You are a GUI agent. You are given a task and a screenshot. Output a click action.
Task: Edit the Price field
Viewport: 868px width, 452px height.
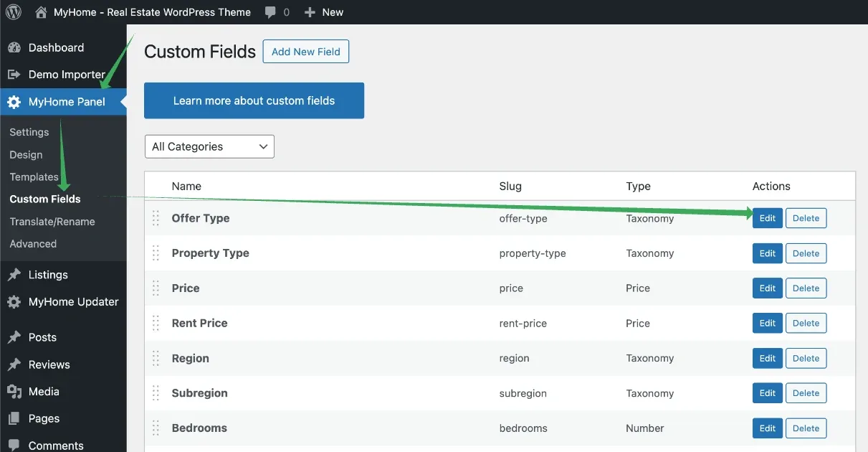click(x=768, y=288)
